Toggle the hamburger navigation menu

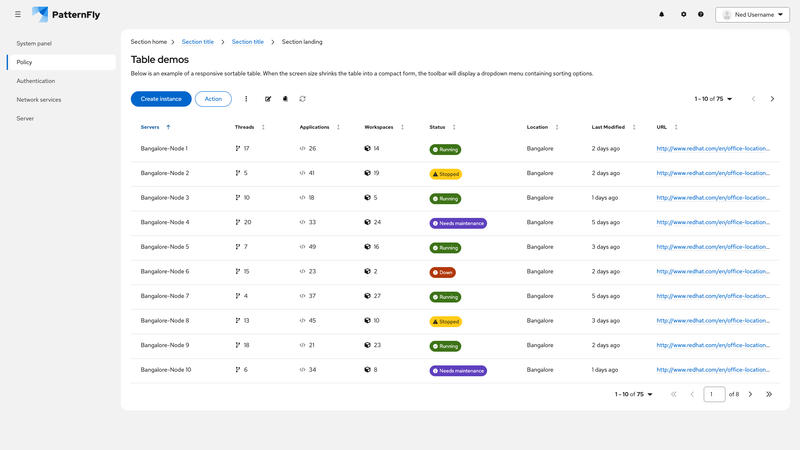tap(18, 14)
